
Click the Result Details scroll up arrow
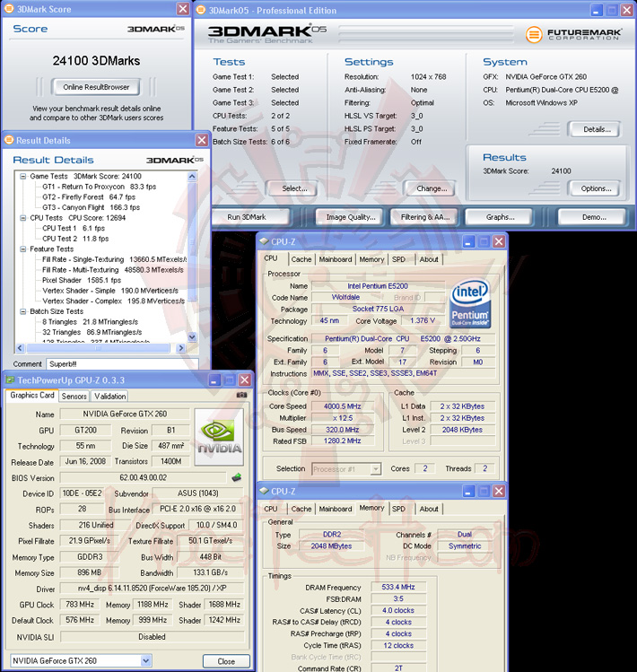[x=192, y=176]
